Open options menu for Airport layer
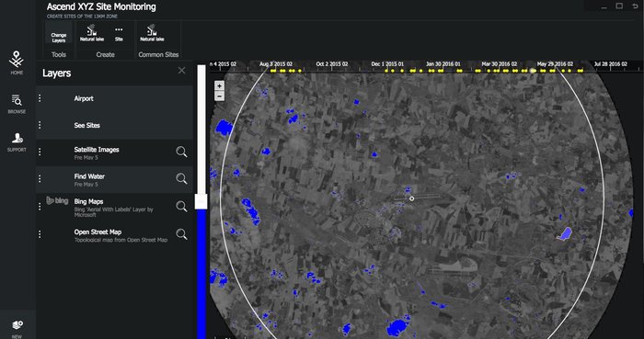The height and width of the screenshot is (339, 644). coord(40,98)
